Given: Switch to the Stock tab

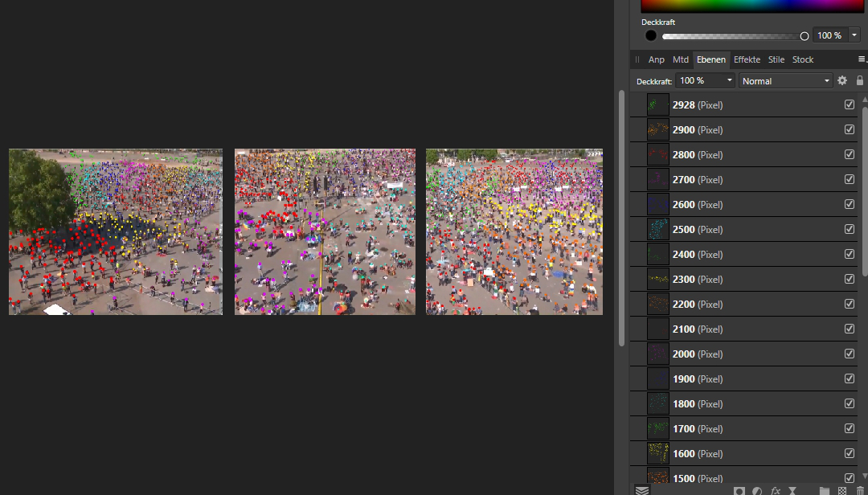Looking at the screenshot, I should pyautogui.click(x=803, y=59).
